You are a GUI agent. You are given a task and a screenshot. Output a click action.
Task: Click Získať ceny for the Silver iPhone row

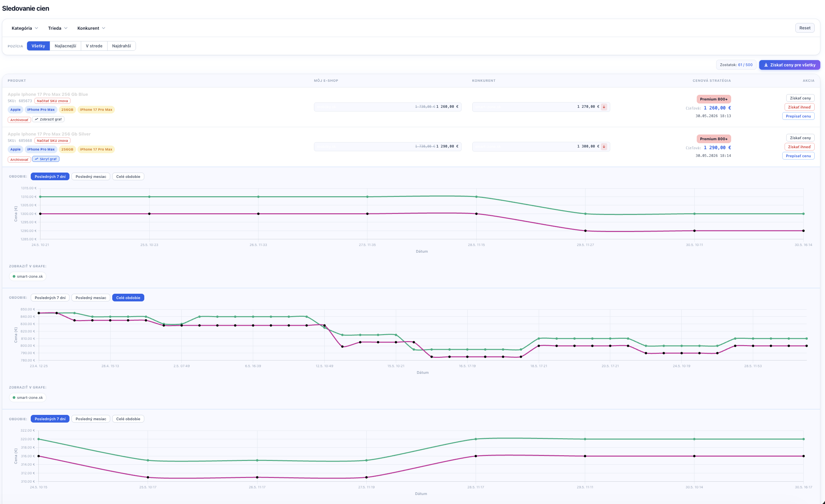(x=800, y=138)
